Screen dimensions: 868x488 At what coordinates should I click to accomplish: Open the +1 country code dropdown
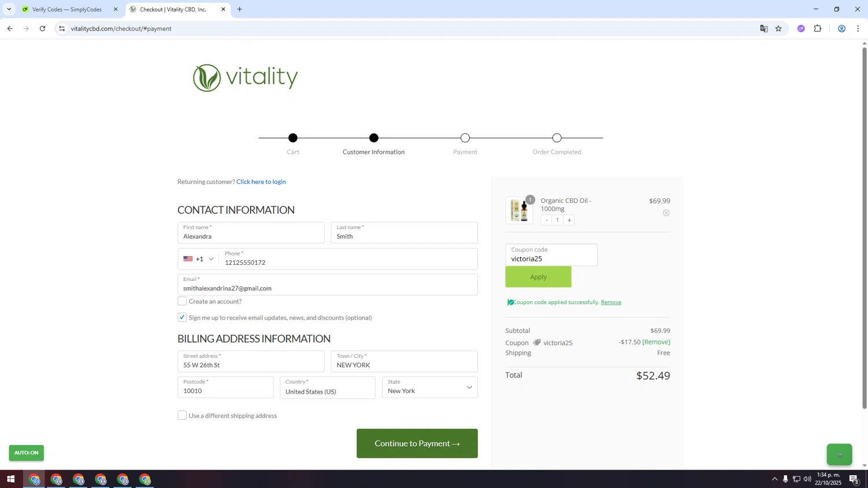pyautogui.click(x=198, y=259)
